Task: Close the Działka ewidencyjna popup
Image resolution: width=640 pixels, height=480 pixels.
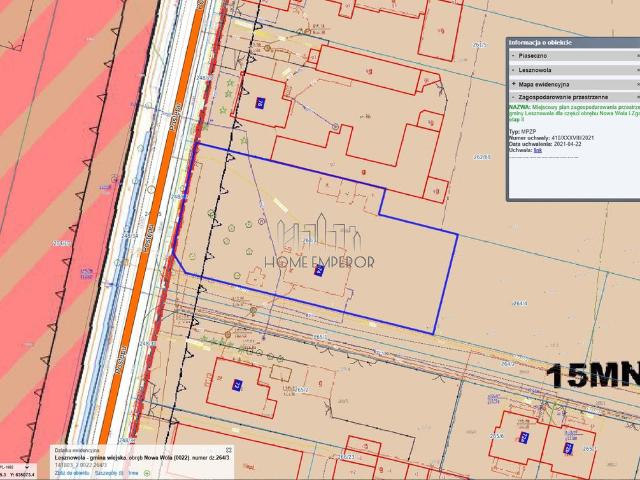Action: [x=228, y=450]
